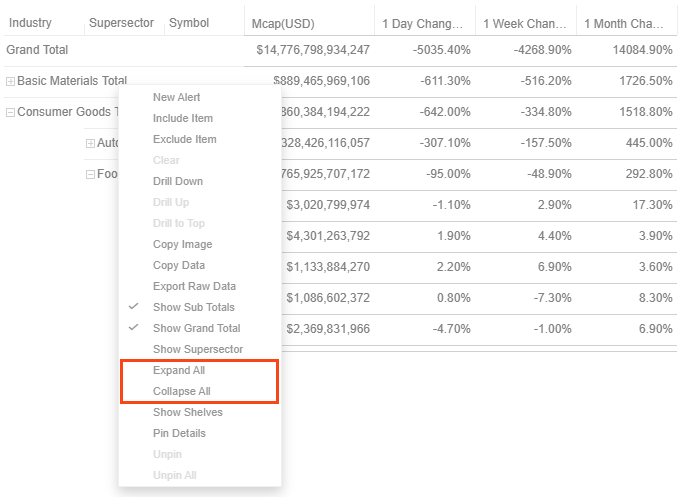Image resolution: width=693 pixels, height=497 pixels.
Task: Select Collapse All in context menu
Action: coord(181,391)
